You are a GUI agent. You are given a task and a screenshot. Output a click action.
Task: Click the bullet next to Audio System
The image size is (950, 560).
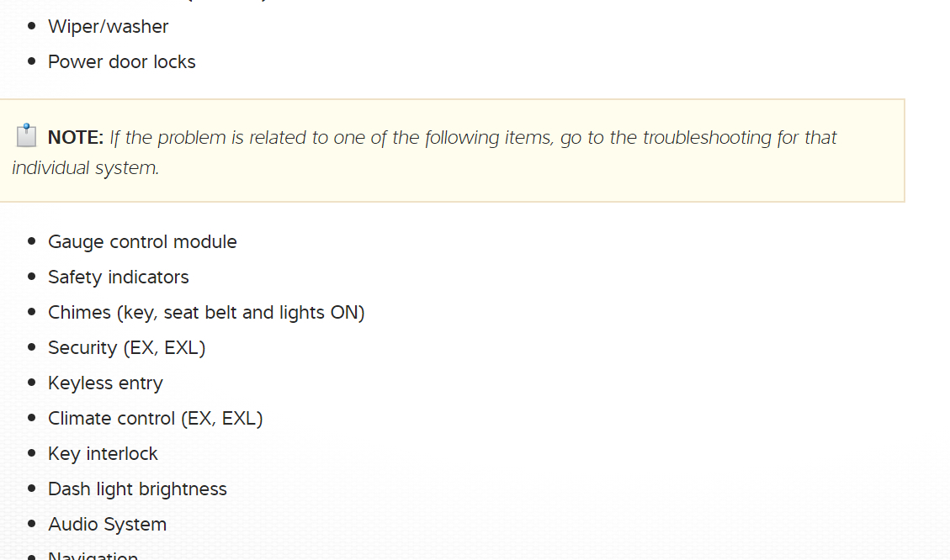pyautogui.click(x=32, y=525)
